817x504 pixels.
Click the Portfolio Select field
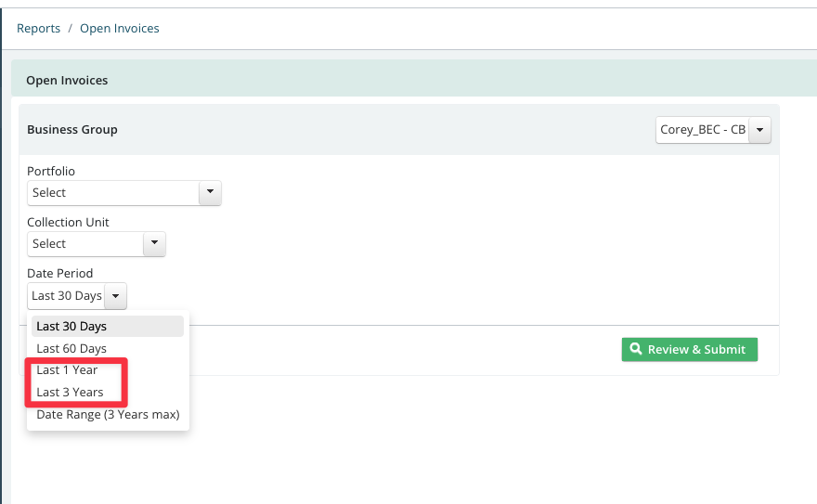124,193
